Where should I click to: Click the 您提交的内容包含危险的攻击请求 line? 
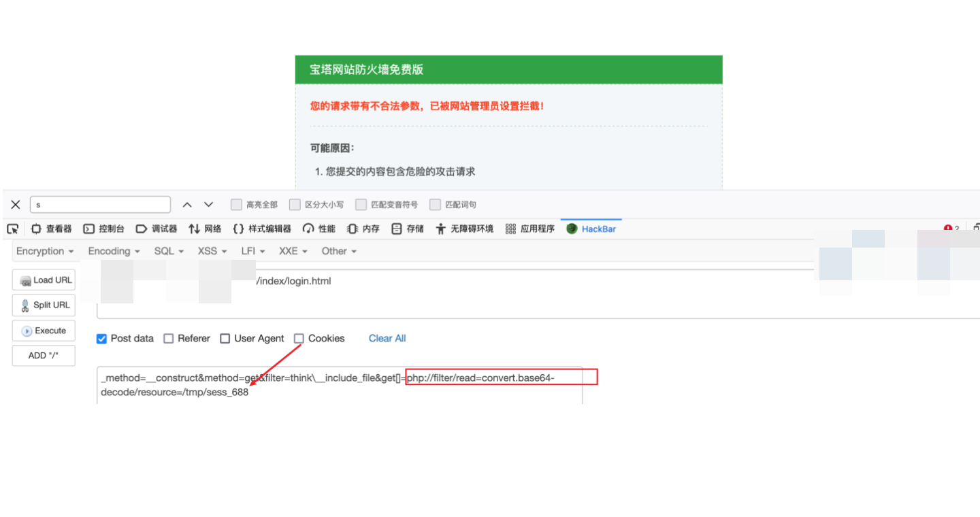pyautogui.click(x=400, y=171)
